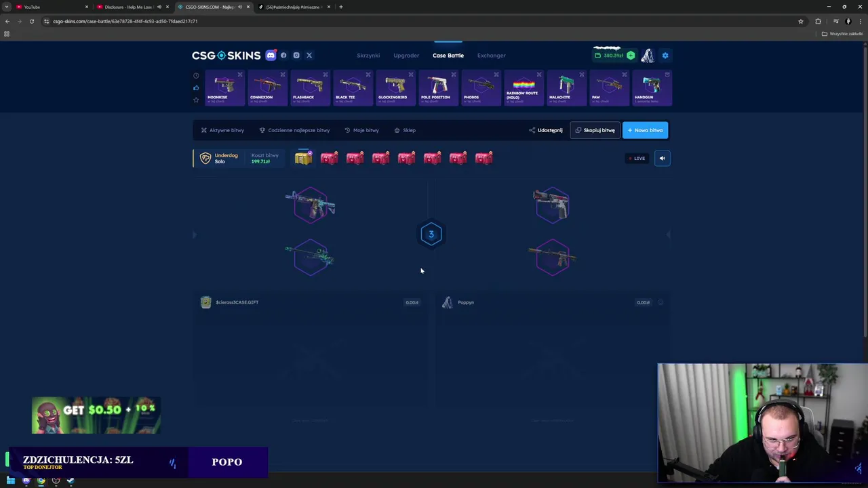This screenshot has height=488, width=868.
Task: Open the GLOCKINGBIRD drop card
Action: click(x=395, y=88)
